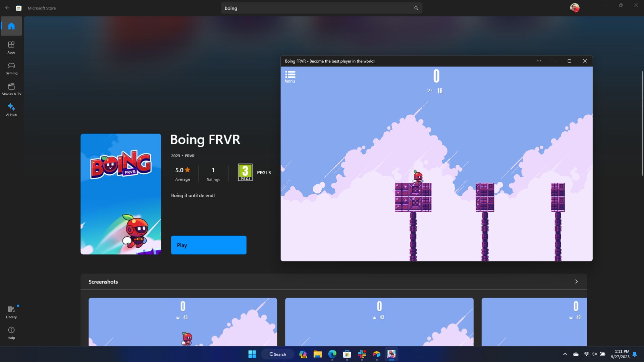Show hidden system tray icons
This screenshot has height=362, width=644.
(x=565, y=354)
